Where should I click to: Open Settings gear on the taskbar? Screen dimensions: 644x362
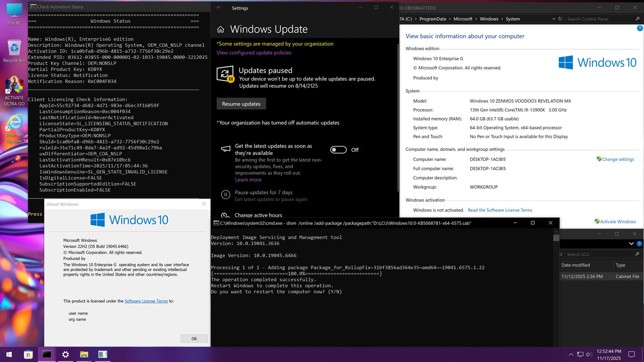[x=65, y=354]
